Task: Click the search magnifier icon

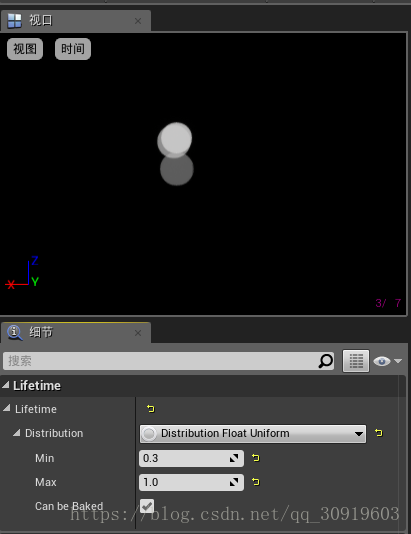Action: point(326,361)
